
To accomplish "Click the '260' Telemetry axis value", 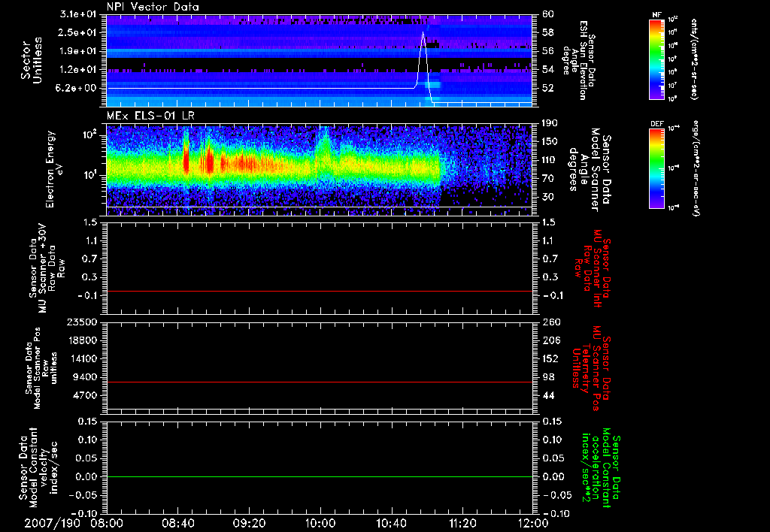I will pyautogui.click(x=550, y=322).
